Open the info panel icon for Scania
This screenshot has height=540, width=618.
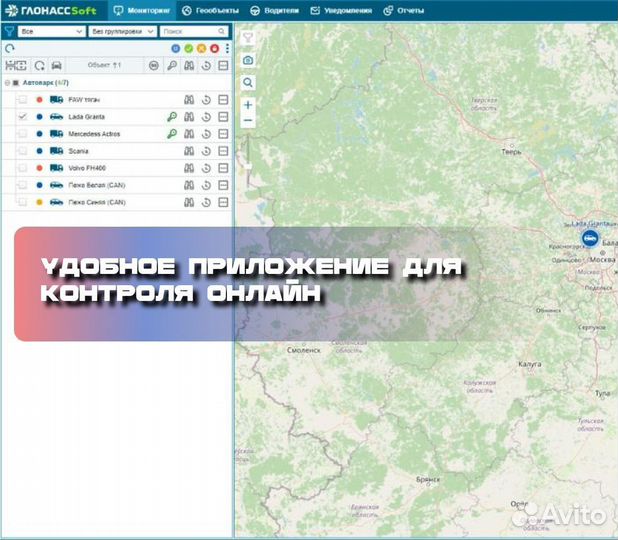coord(223,151)
